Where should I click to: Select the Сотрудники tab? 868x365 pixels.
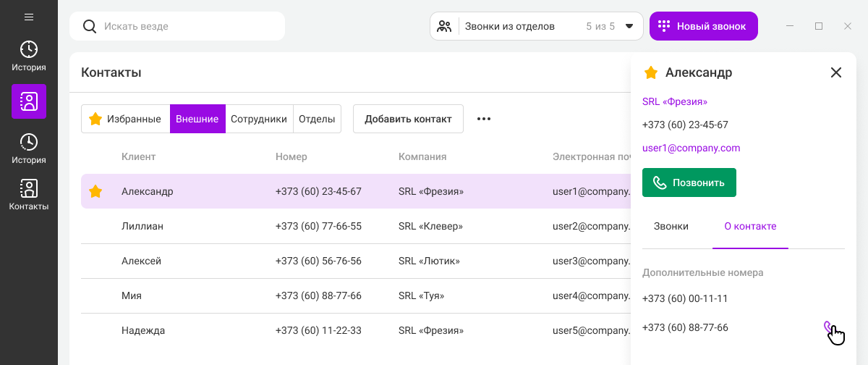pos(259,119)
